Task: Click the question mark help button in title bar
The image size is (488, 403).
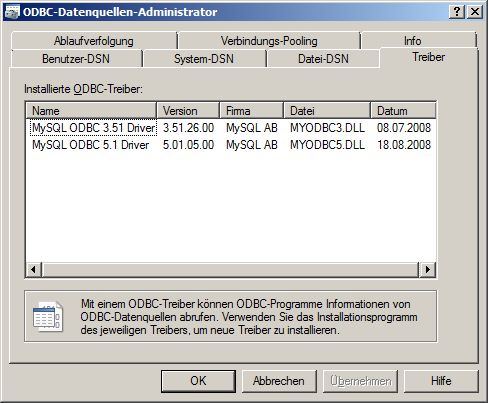Action: [457, 12]
